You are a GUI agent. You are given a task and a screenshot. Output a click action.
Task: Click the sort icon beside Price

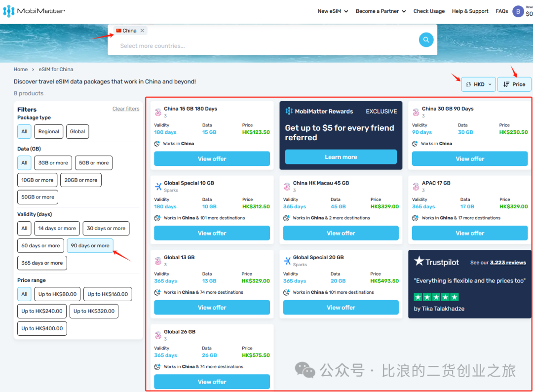pos(506,84)
